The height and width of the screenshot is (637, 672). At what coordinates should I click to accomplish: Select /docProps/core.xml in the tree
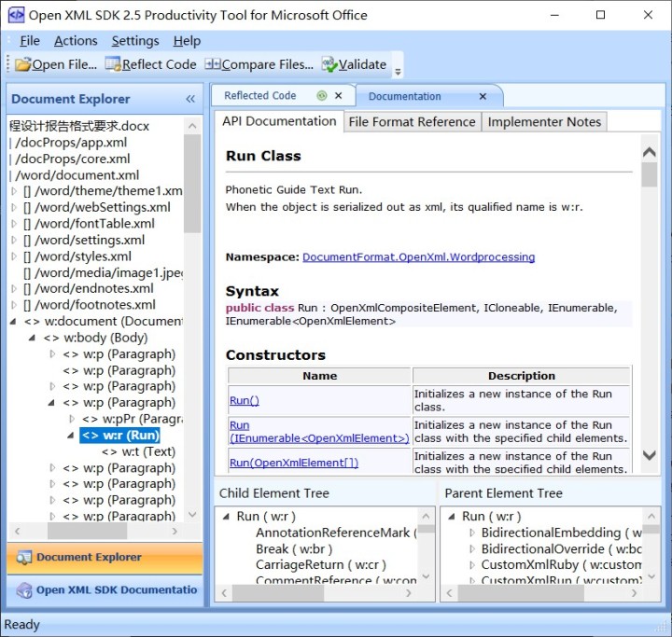[73, 159]
